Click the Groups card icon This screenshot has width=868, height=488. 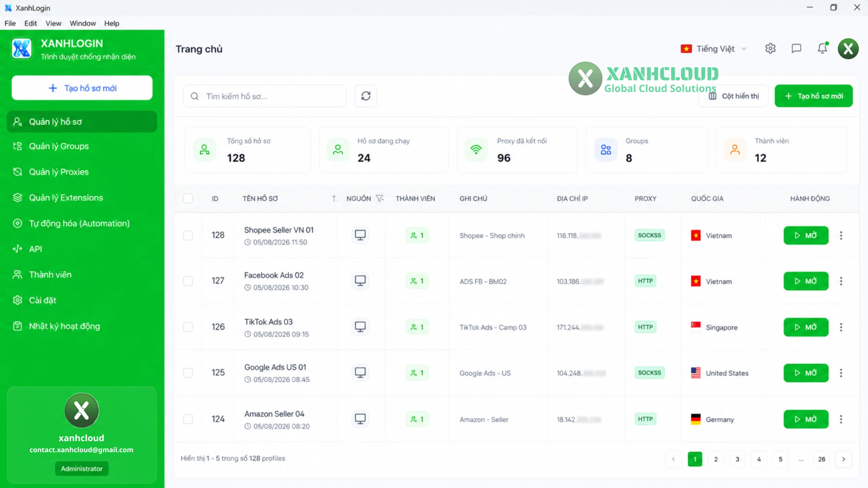[606, 149]
